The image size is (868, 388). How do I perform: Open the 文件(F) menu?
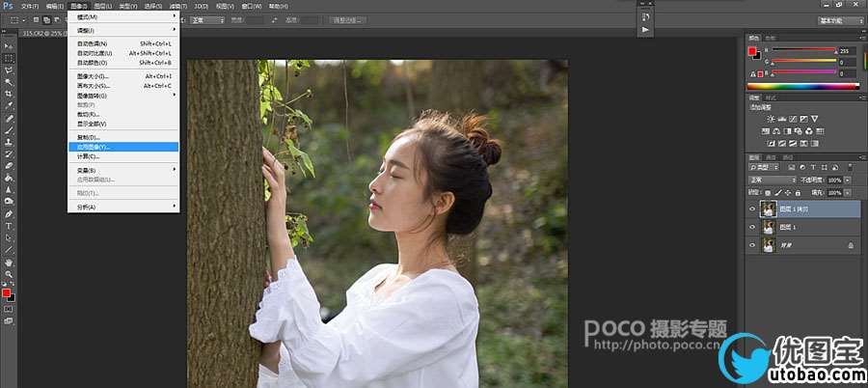click(x=29, y=6)
